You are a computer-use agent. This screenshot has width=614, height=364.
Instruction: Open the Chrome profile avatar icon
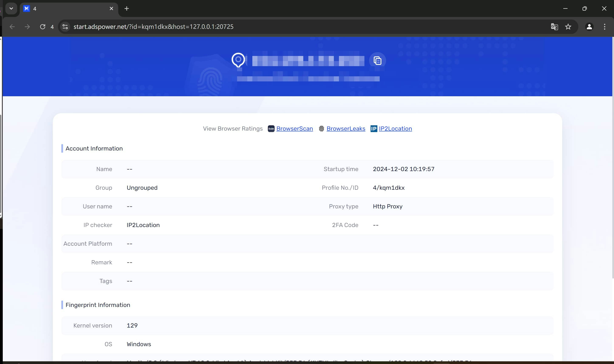(589, 27)
